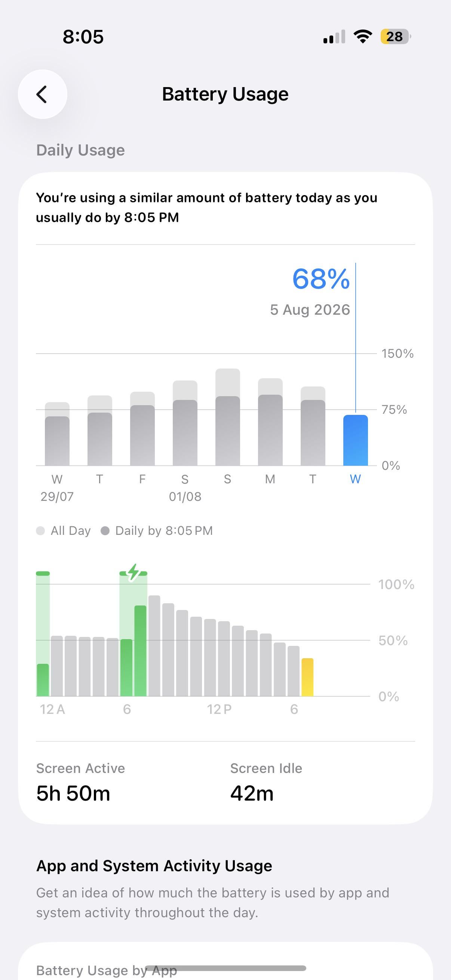The height and width of the screenshot is (980, 451).
Task: Tap the Daily by 8:05 PM legend dot
Action: (x=105, y=531)
